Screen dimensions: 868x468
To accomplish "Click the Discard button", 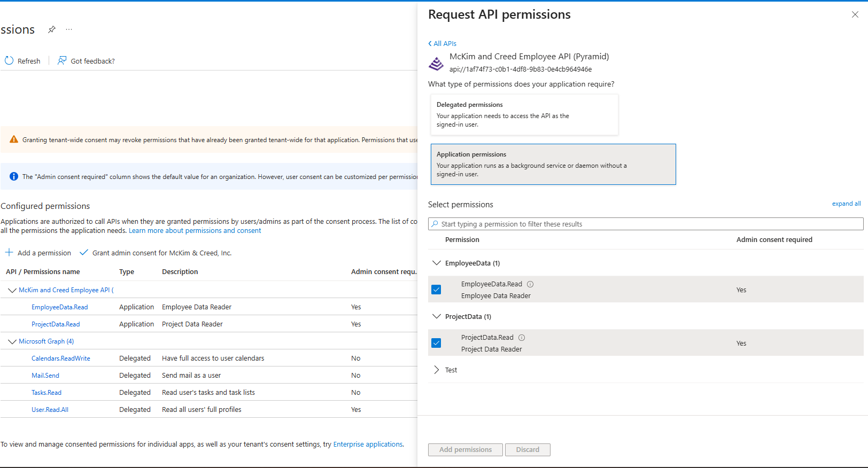I will pos(528,450).
